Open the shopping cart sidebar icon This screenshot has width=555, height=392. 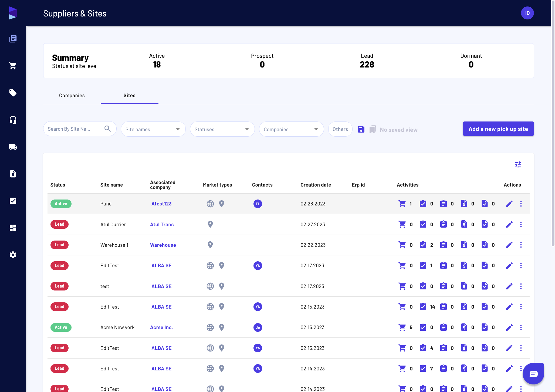pos(13,66)
